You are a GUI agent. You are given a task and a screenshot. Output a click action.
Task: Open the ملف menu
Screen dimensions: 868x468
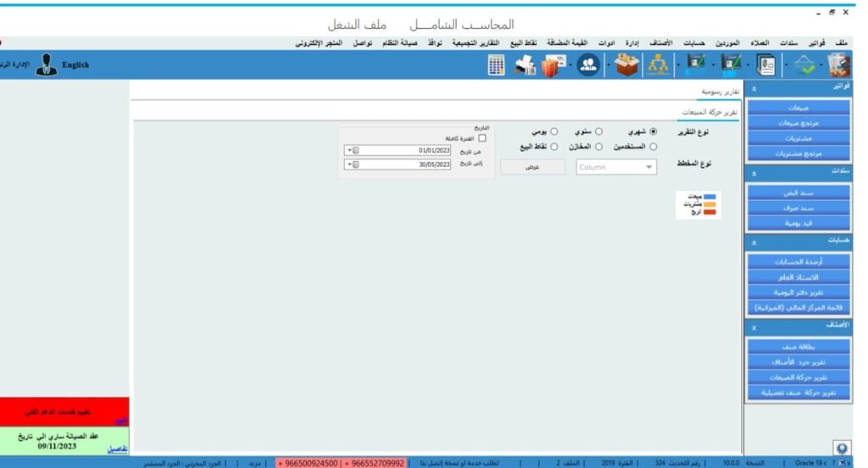click(842, 42)
